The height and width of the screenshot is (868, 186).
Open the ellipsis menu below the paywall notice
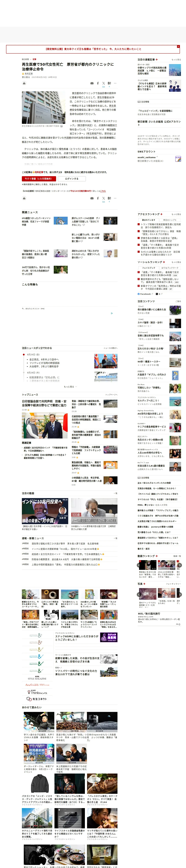(115, 198)
